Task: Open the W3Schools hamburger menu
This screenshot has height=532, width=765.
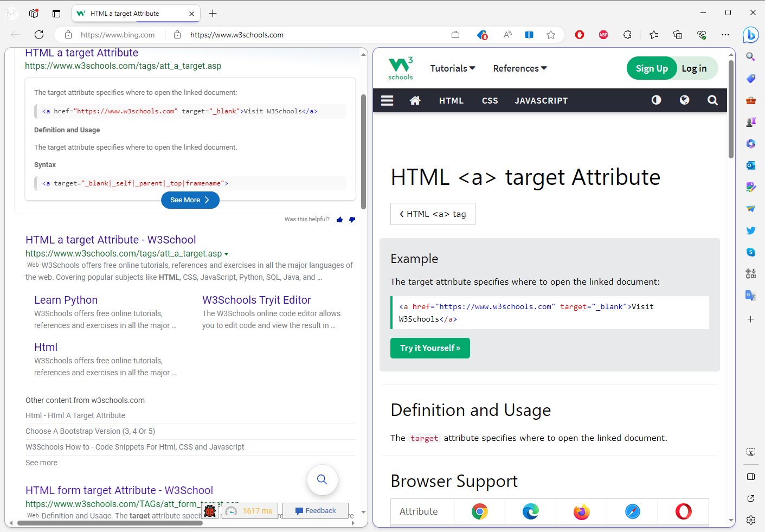Action: [387, 100]
